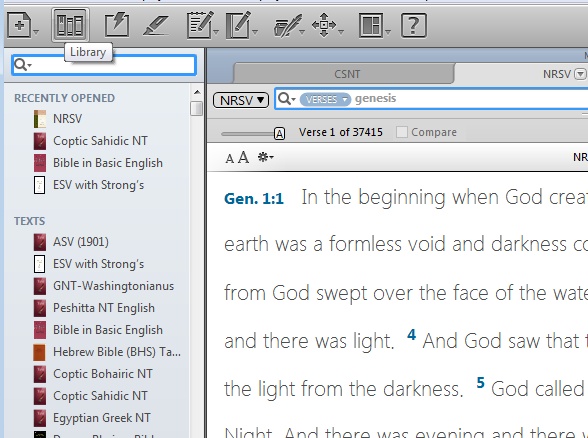Open ESV with Strong's in Texts list
Image resolution: width=588 pixels, height=438 pixels.
[x=98, y=264]
